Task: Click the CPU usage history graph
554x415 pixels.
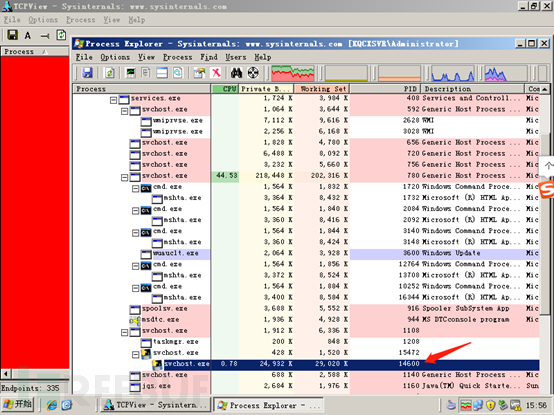Action: click(x=293, y=73)
